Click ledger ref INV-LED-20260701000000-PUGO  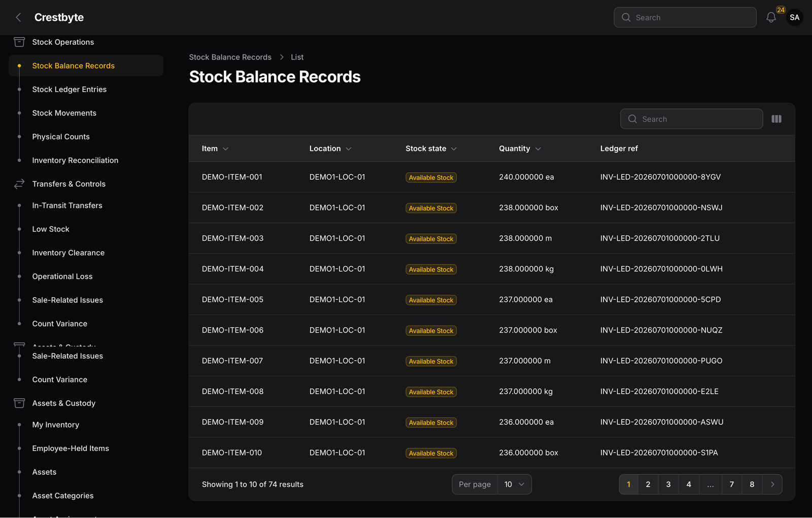point(661,361)
